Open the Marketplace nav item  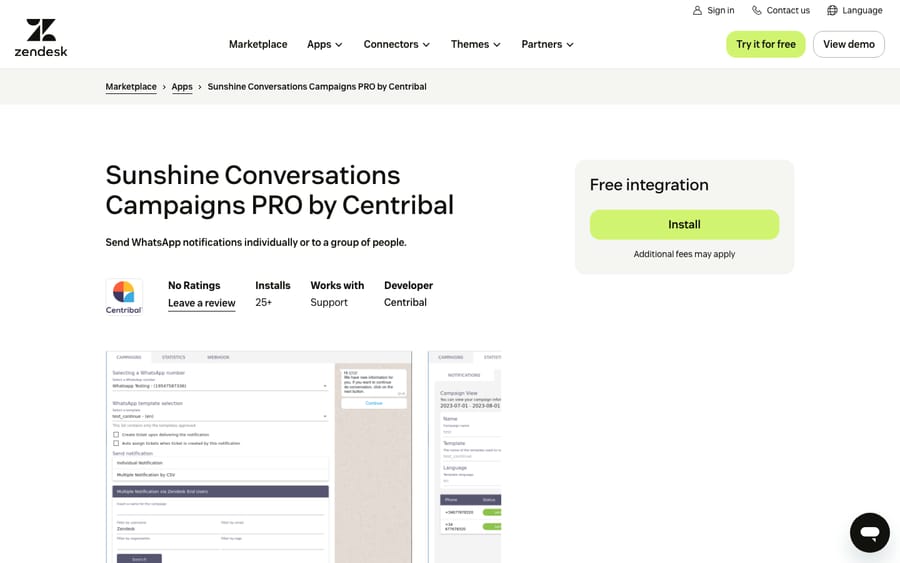pyautogui.click(x=258, y=44)
